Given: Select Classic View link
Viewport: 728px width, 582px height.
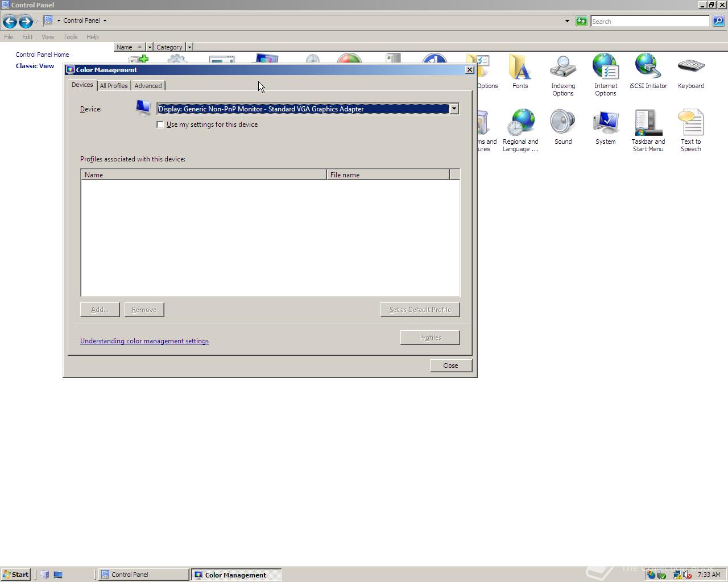Looking at the screenshot, I should (35, 66).
